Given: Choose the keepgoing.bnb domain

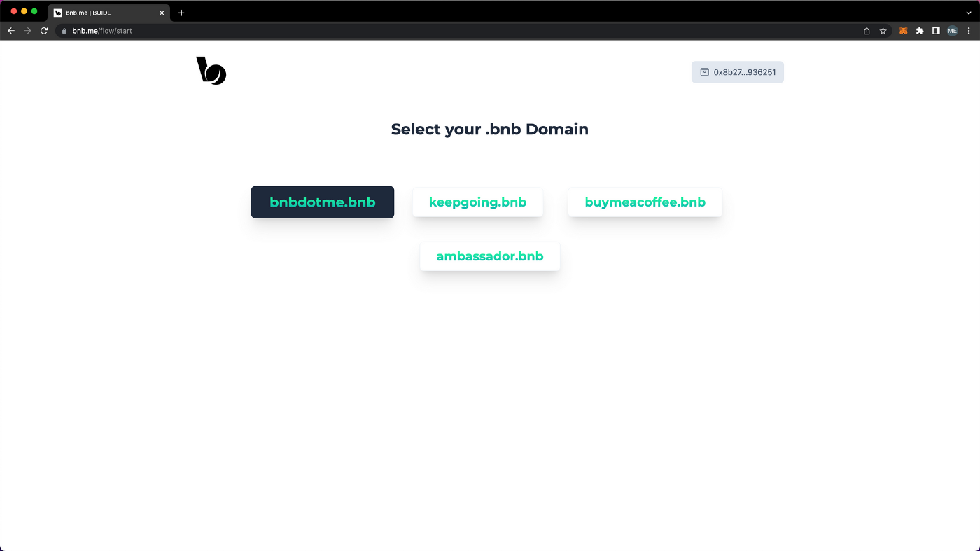Looking at the screenshot, I should (x=477, y=202).
